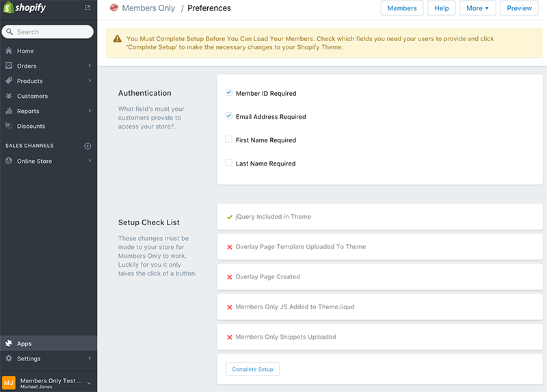Click the Settings gear icon
The width and height of the screenshot is (547, 392).
9,358
